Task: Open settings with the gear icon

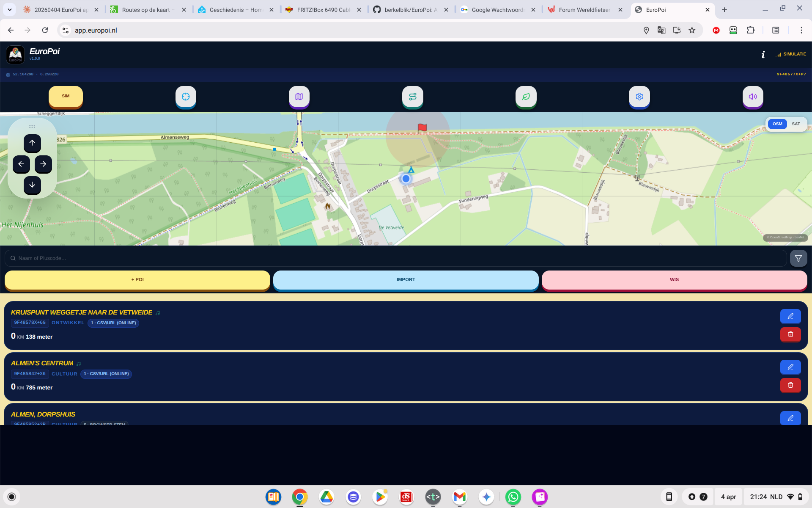Action: (x=639, y=97)
